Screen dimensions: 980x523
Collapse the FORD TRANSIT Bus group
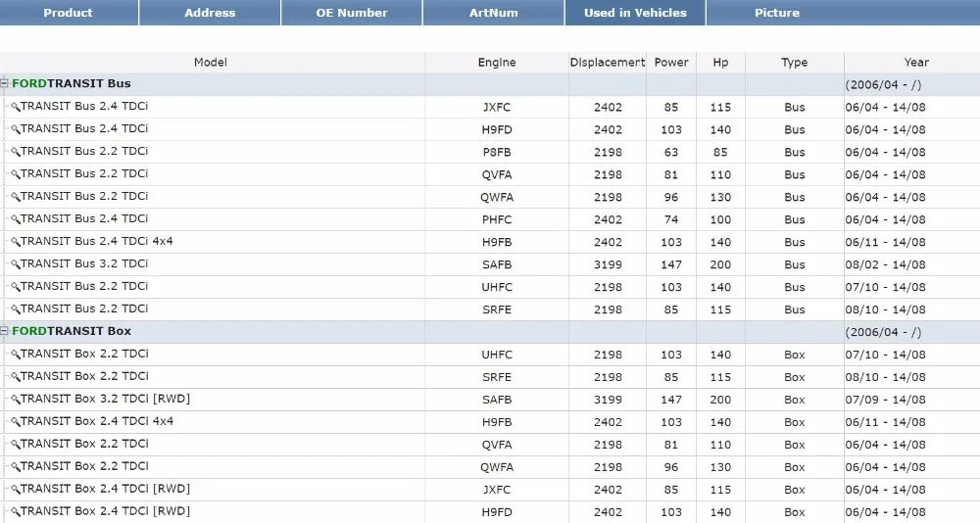(x=4, y=83)
